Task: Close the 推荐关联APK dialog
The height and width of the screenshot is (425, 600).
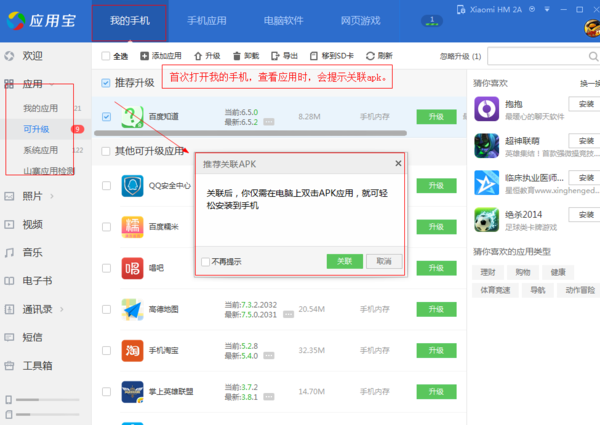Action: (x=398, y=164)
